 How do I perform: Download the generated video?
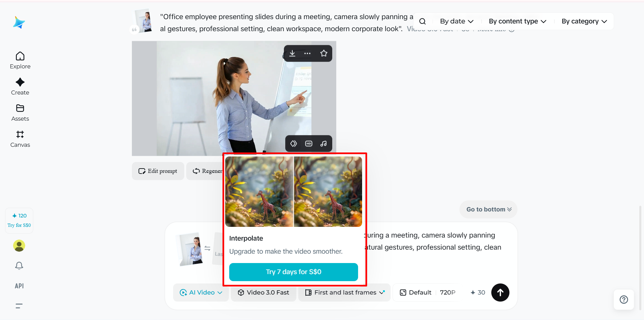click(292, 53)
